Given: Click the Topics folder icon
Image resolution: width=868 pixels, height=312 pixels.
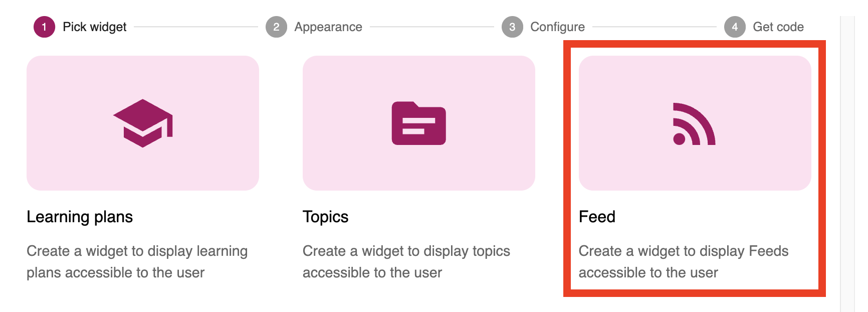Looking at the screenshot, I should tap(418, 123).
